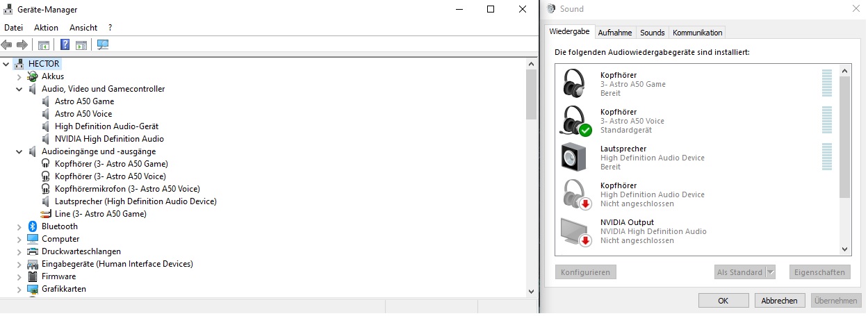Switch to the Sounds tab

click(653, 33)
